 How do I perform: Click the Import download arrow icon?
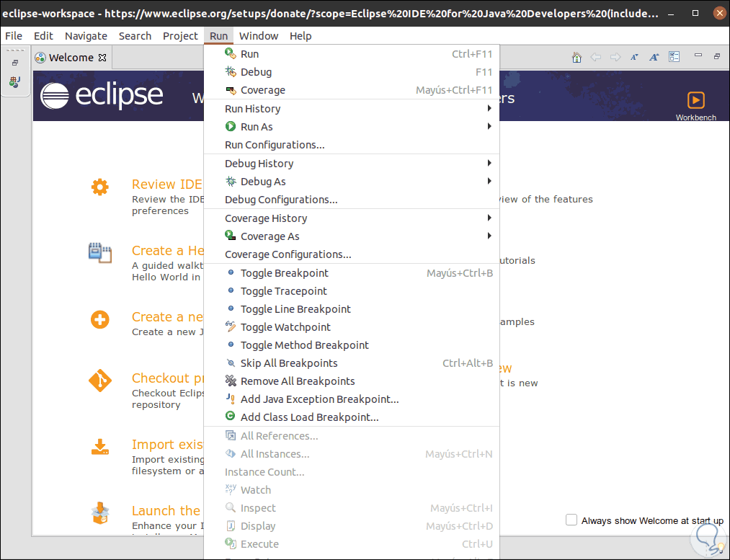(100, 447)
